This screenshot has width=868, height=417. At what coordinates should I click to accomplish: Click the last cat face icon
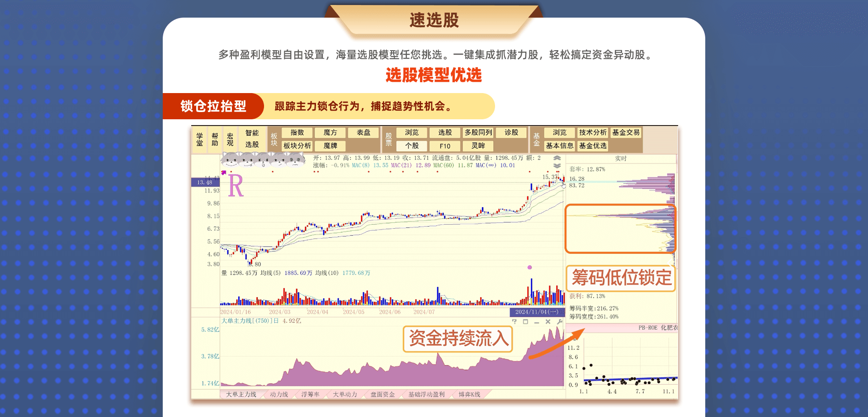[296, 159]
